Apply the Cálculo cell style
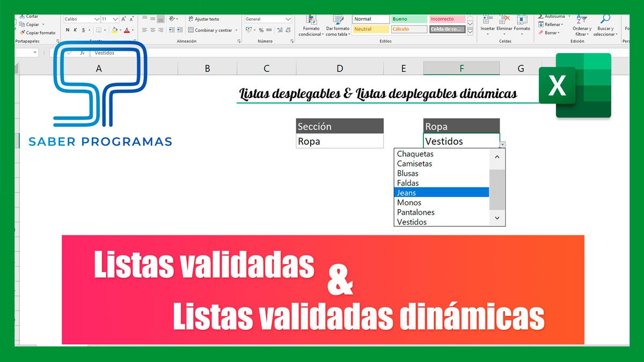 [409, 29]
